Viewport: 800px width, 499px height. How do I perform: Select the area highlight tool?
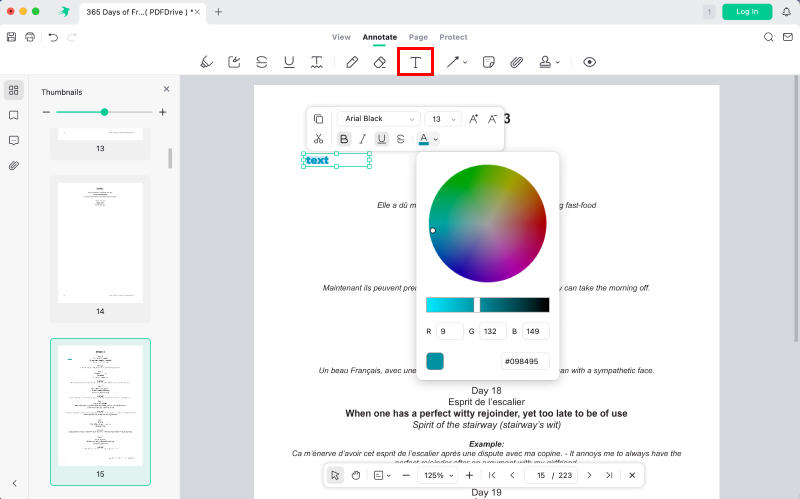click(234, 62)
